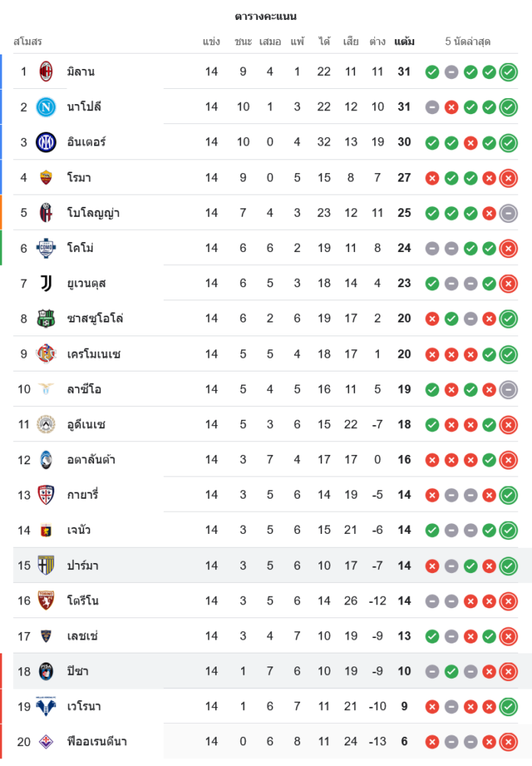Click the Sassuolo club crest
This screenshot has width=532, height=766.
tap(47, 319)
